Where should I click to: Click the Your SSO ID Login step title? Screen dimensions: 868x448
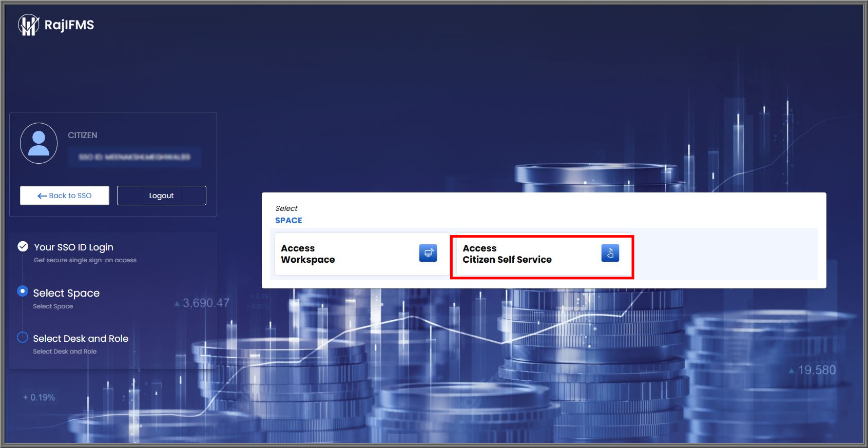73,247
